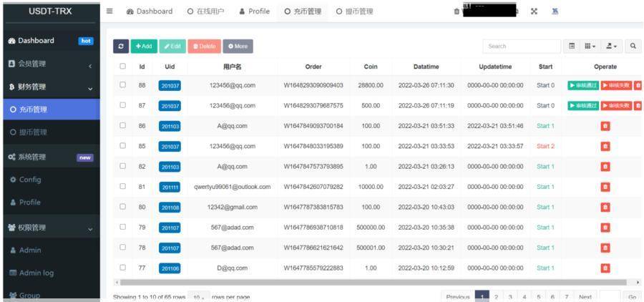Click the language translate icon in header
644x302 pixels.
tap(555, 11)
